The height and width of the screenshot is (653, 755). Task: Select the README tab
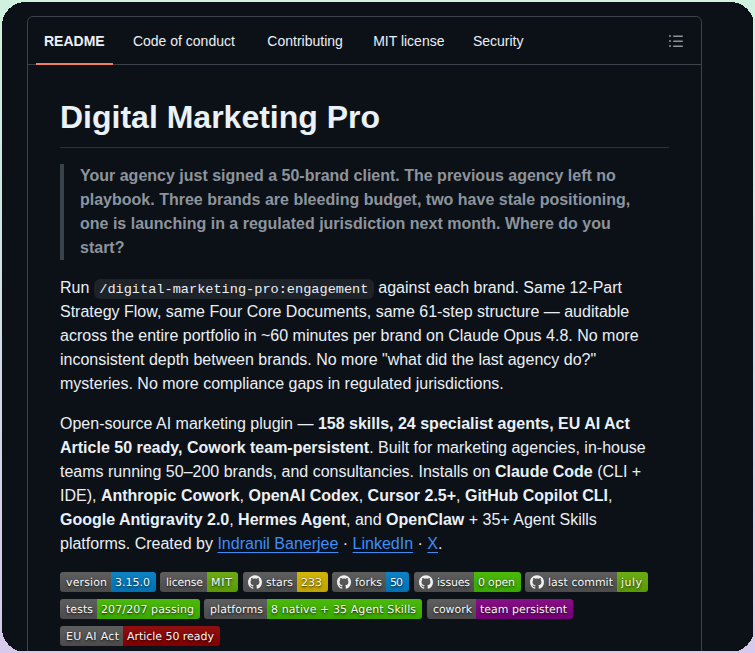(x=74, y=41)
